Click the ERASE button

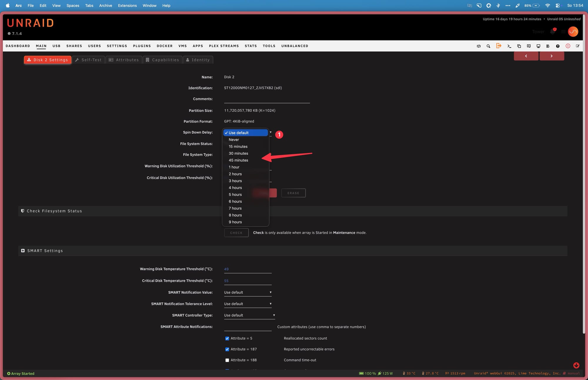click(x=293, y=193)
